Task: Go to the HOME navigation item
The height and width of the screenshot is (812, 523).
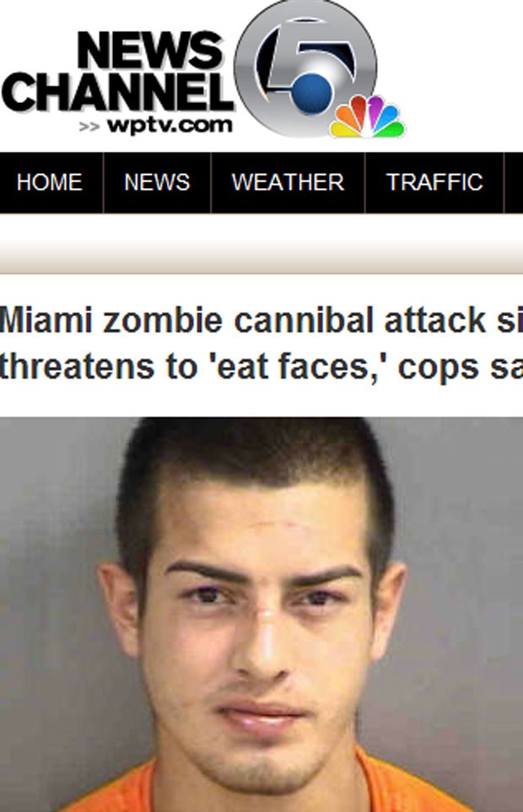Action: click(x=50, y=182)
